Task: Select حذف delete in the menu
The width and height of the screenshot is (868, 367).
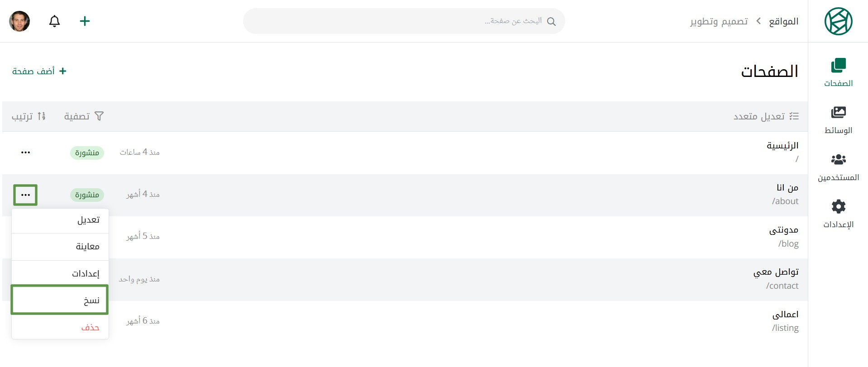Action: click(60, 327)
